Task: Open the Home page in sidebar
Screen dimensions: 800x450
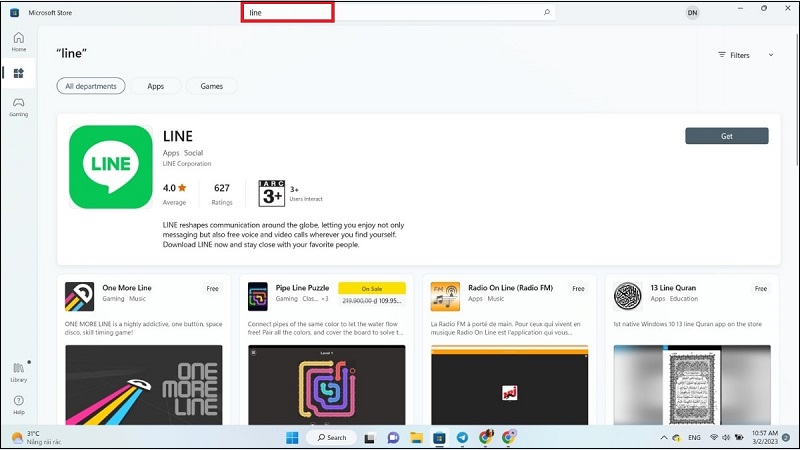Action: [x=18, y=41]
